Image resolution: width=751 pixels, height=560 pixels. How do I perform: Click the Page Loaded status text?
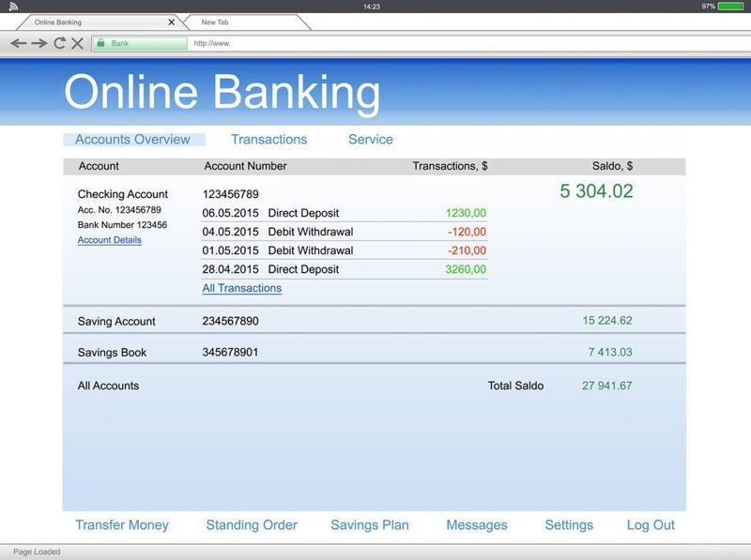tap(37, 552)
